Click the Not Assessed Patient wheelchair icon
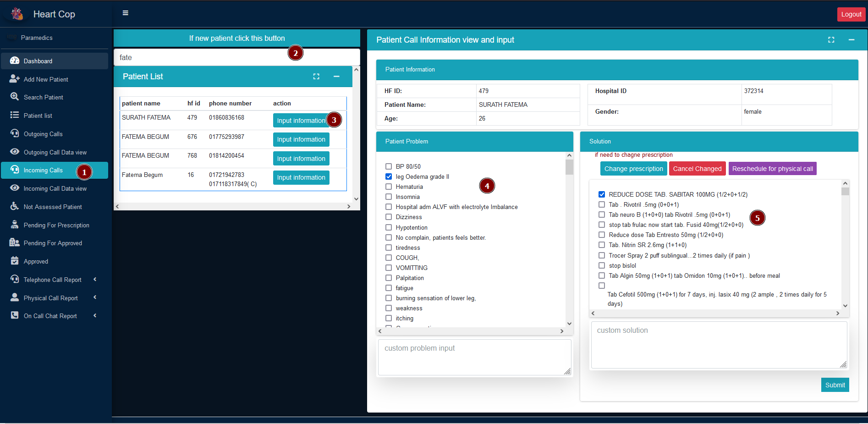 [x=15, y=206]
